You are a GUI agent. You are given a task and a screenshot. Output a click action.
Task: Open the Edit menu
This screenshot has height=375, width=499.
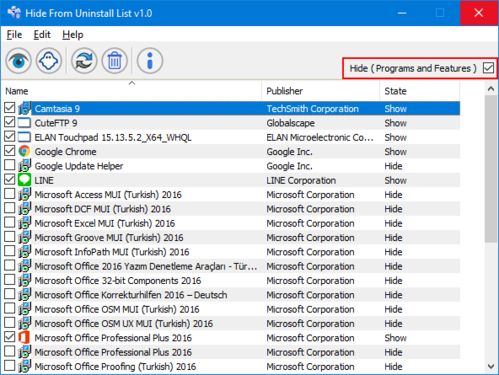point(42,35)
